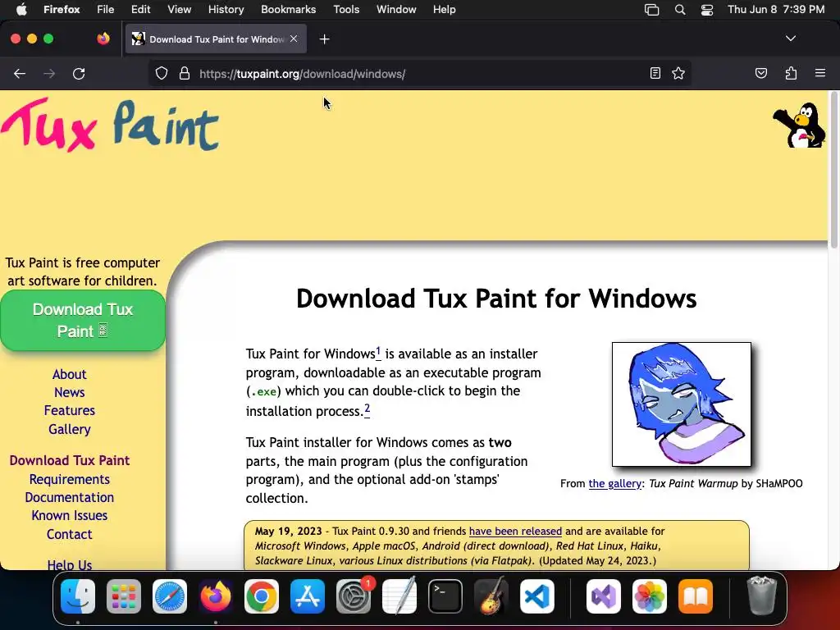Open the clock showing Thu Jun 8 7:39 PM
The width and height of the screenshot is (840, 630).
pyautogui.click(x=776, y=9)
